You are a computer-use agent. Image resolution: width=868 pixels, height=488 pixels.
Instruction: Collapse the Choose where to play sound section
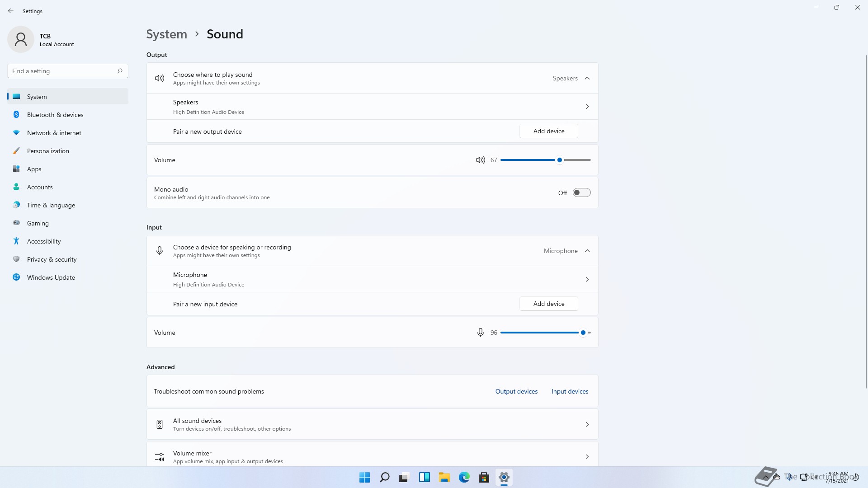[587, 78]
